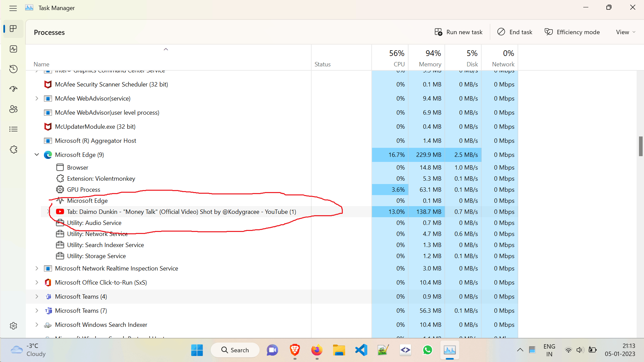Sort processes by CPU column header
644x362 pixels.
coord(396,58)
